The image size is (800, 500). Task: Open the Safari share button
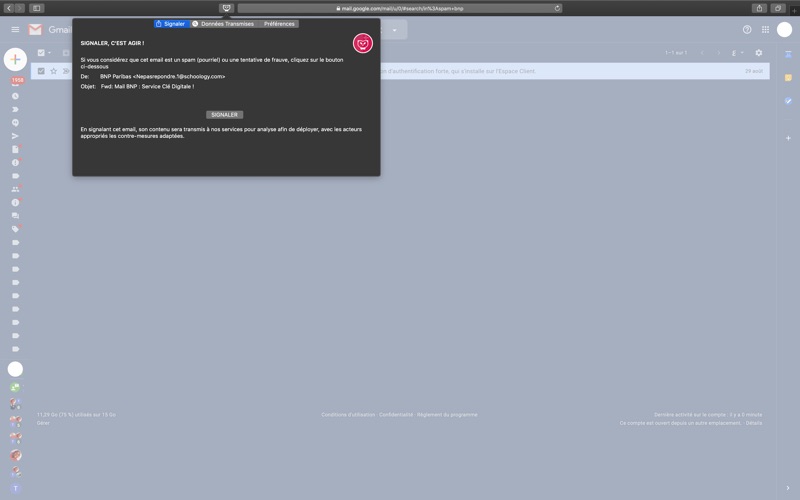coord(759,8)
